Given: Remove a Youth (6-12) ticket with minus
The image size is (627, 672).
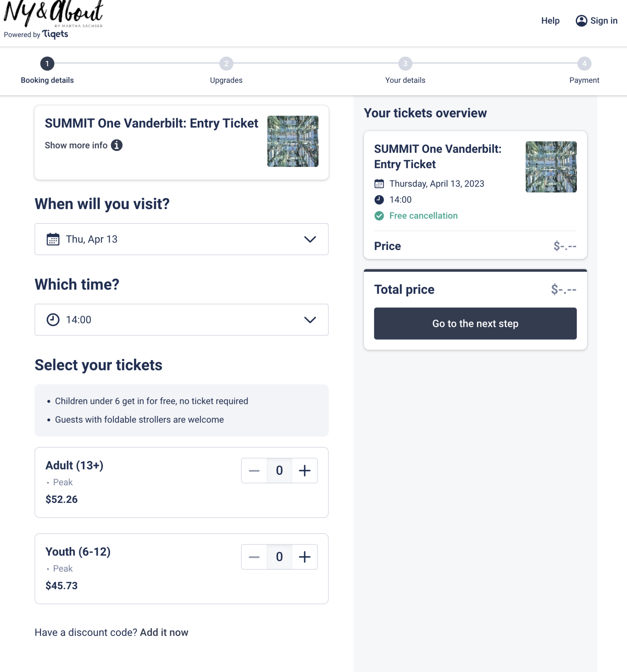Looking at the screenshot, I should tap(254, 557).
